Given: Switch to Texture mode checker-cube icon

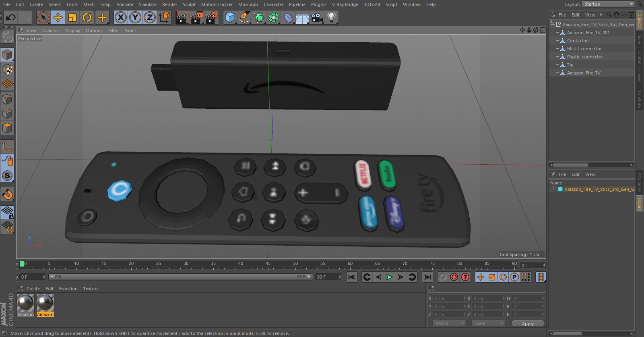Looking at the screenshot, I should click(x=7, y=70).
